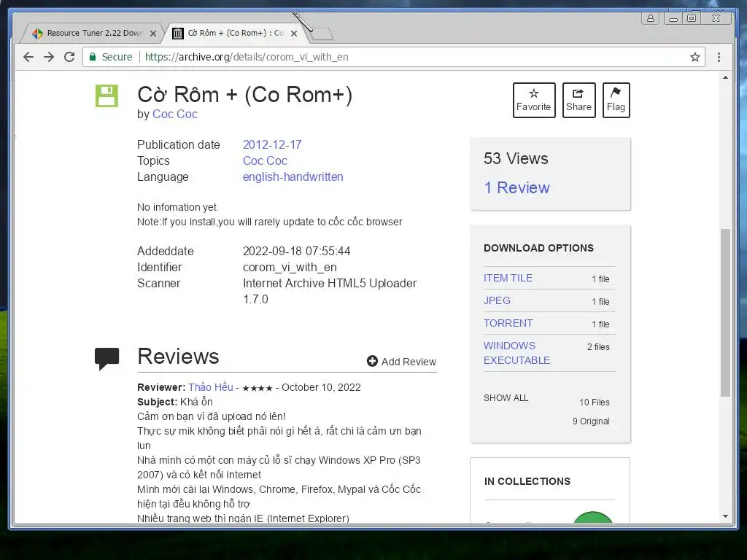Click the 2012-12-17 publication date link
The height and width of the screenshot is (560, 747).
[x=272, y=145]
